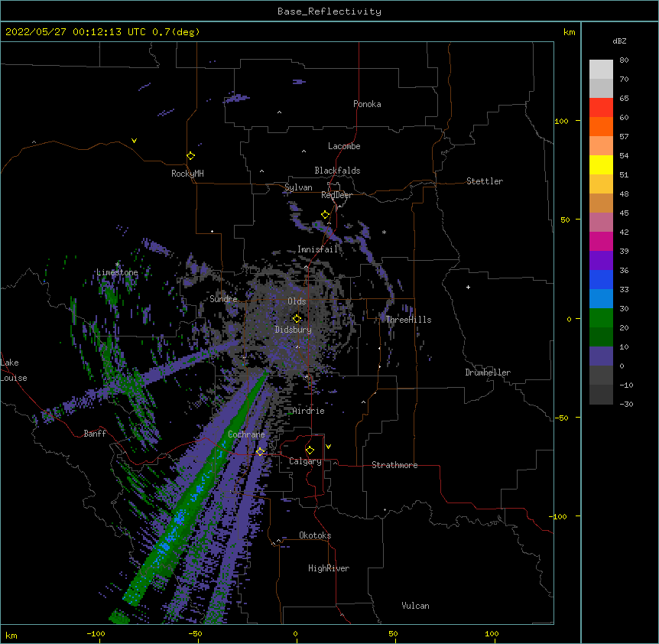The height and width of the screenshot is (644, 659).
Task: Select the Drumheller label
Action: [x=488, y=372]
